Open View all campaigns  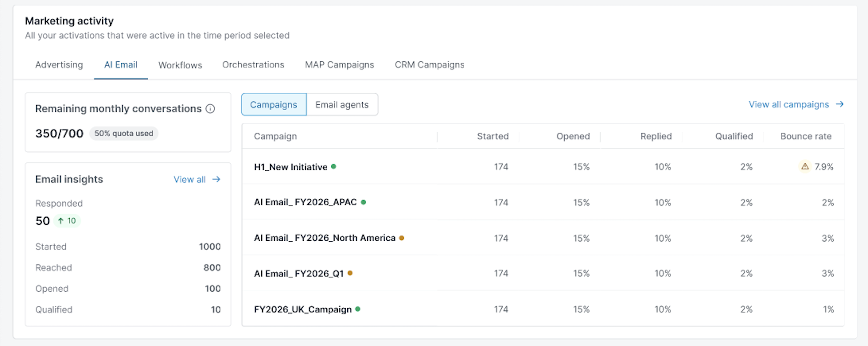[788, 104]
